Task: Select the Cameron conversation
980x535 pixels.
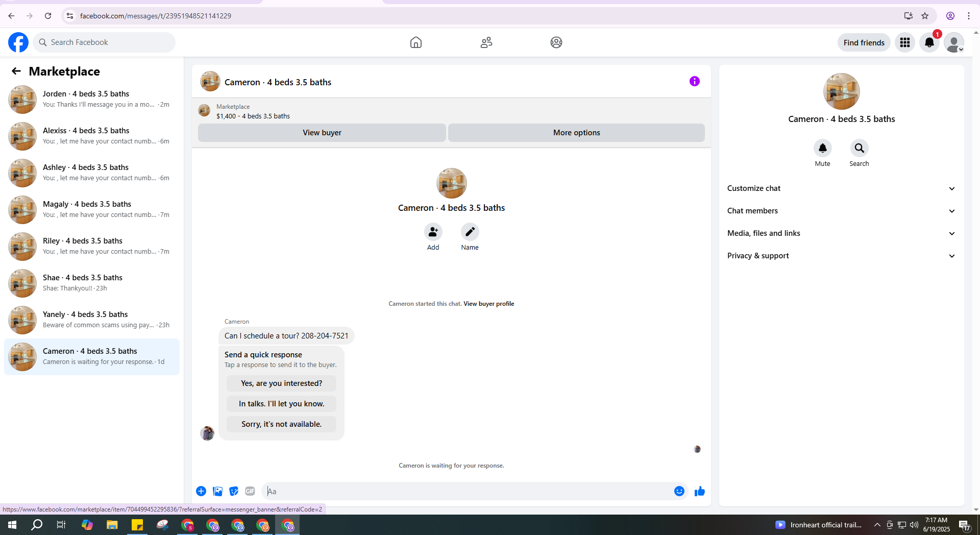Action: point(92,357)
